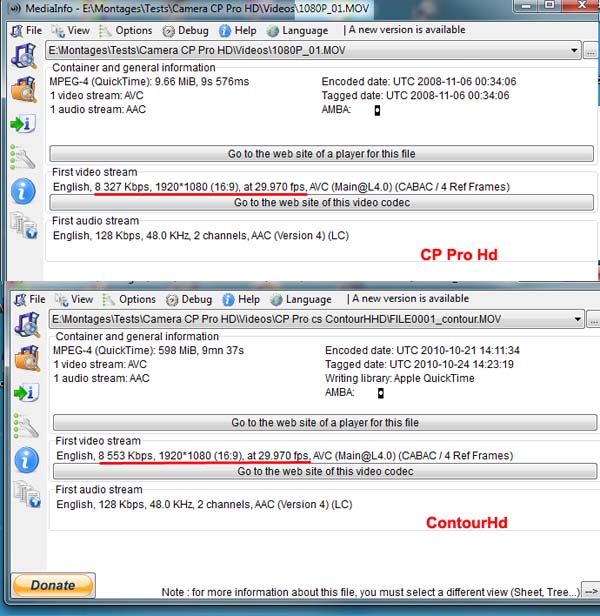600x616 pixels.
Task: Click MediaInfo title bar app icon
Action: [x=15, y=8]
